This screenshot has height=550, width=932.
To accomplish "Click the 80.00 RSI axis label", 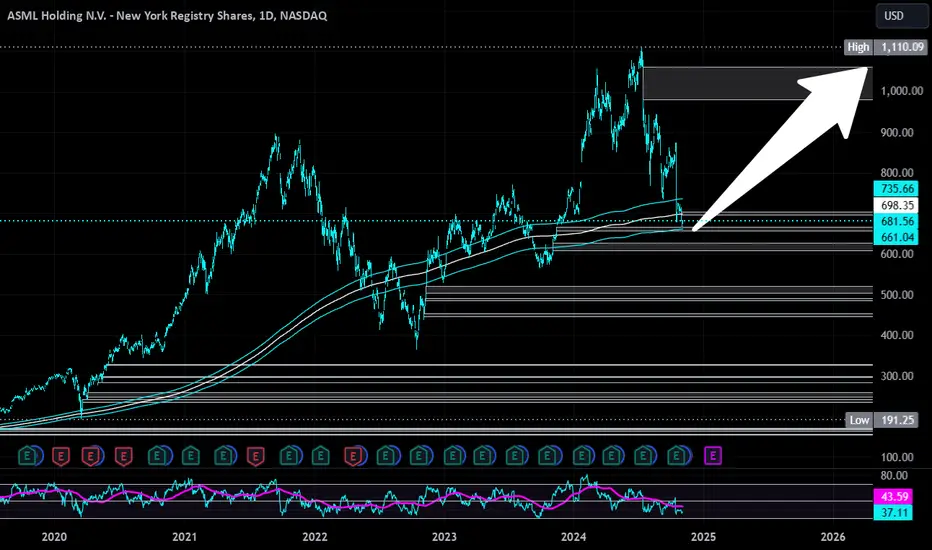I will coord(894,476).
